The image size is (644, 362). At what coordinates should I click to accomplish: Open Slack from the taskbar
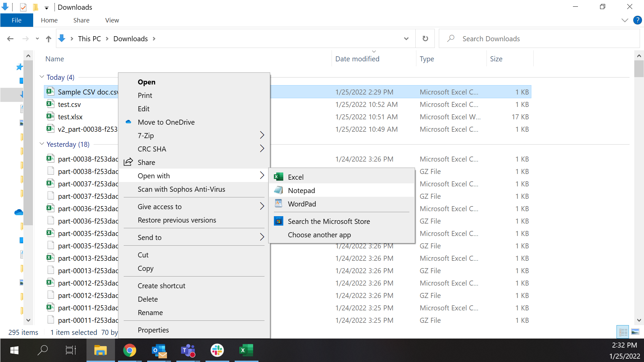(x=217, y=350)
